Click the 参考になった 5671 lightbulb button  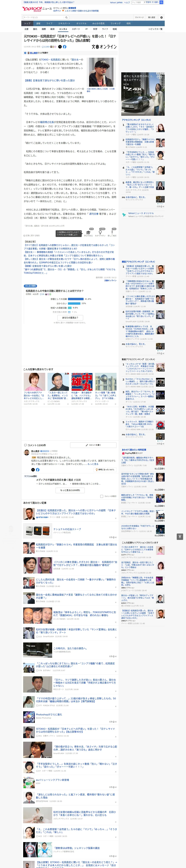coord(105,469)
